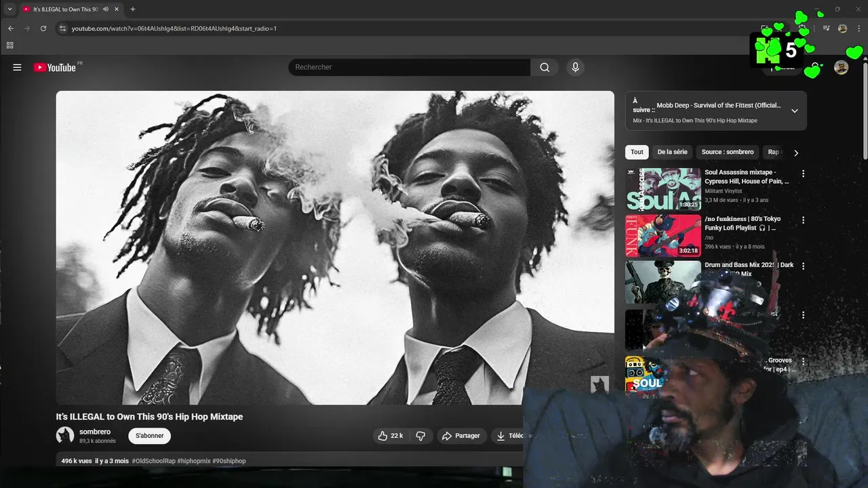Share the video via Partager
The height and width of the screenshot is (488, 868).
coord(461,436)
